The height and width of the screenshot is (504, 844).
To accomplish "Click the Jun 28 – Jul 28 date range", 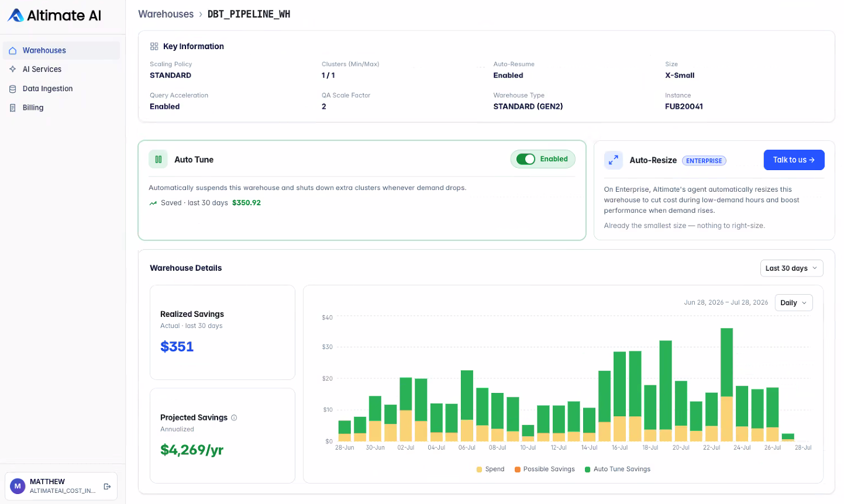I will point(726,302).
